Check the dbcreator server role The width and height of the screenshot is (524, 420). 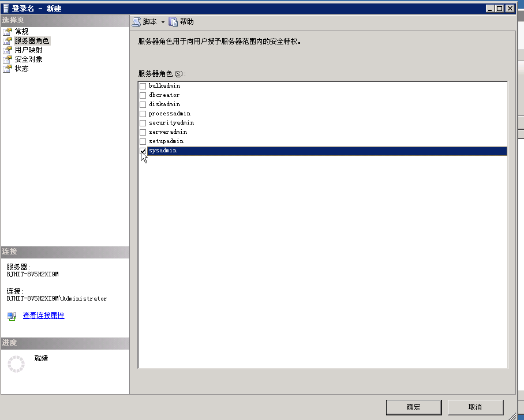143,95
